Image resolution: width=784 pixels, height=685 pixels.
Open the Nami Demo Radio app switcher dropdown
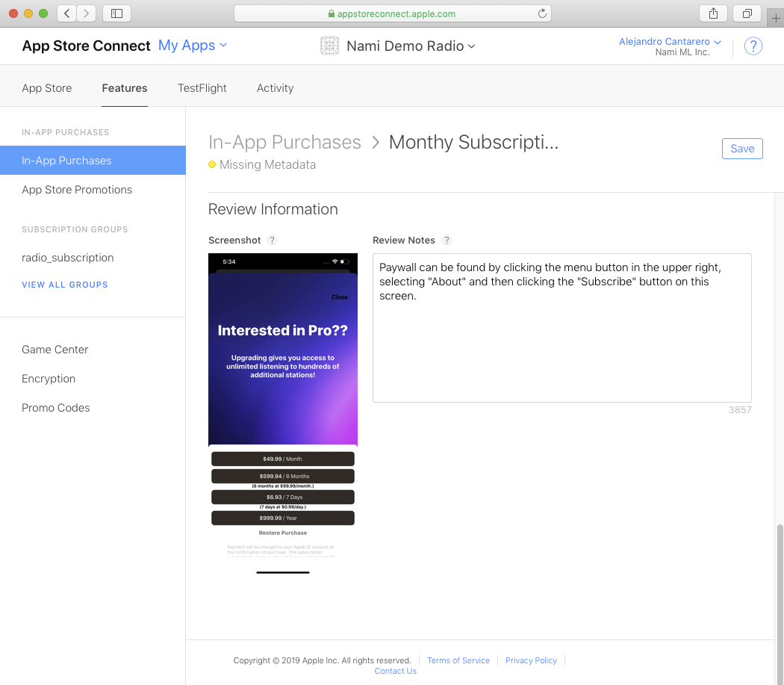click(x=411, y=46)
